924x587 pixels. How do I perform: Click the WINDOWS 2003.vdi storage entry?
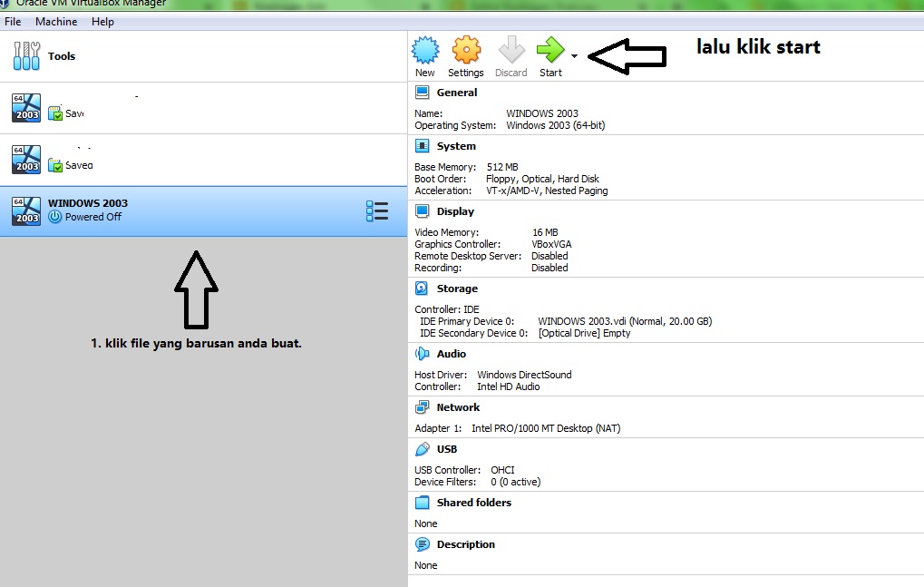pos(625,322)
